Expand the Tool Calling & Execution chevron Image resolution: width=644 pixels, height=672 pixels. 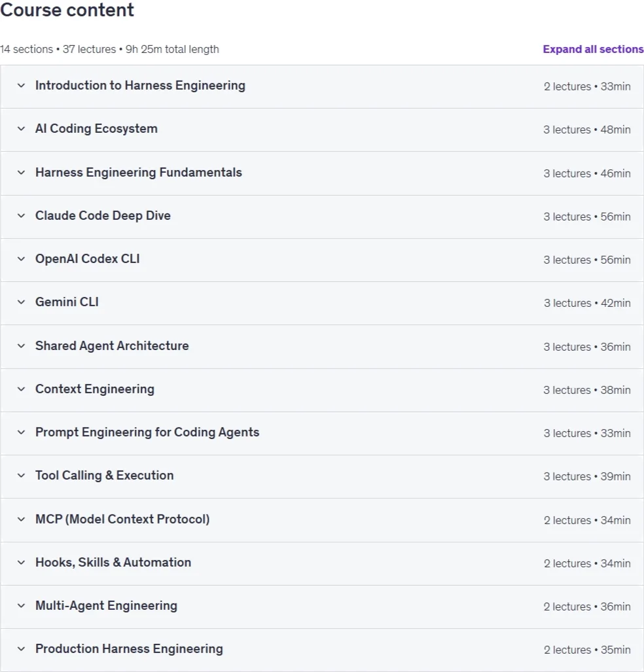coord(21,476)
